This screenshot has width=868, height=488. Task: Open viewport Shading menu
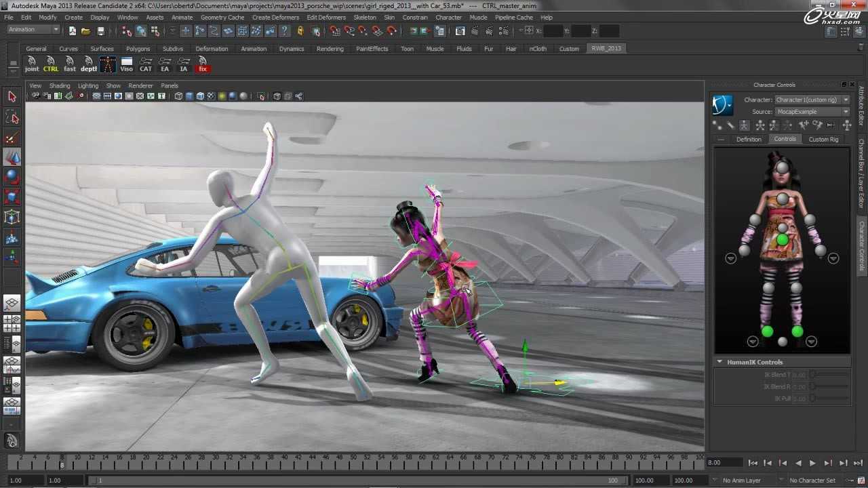point(59,85)
